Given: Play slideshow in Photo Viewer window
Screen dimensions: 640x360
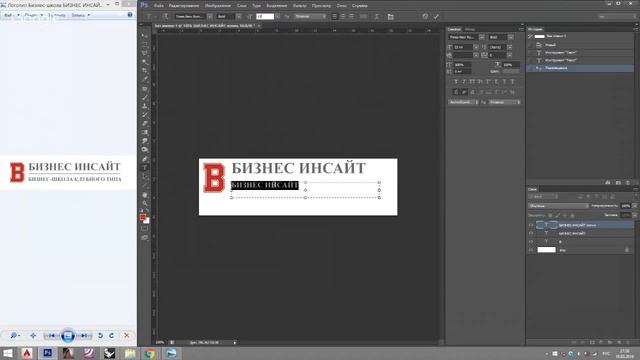Looking at the screenshot, I should 68,336.
